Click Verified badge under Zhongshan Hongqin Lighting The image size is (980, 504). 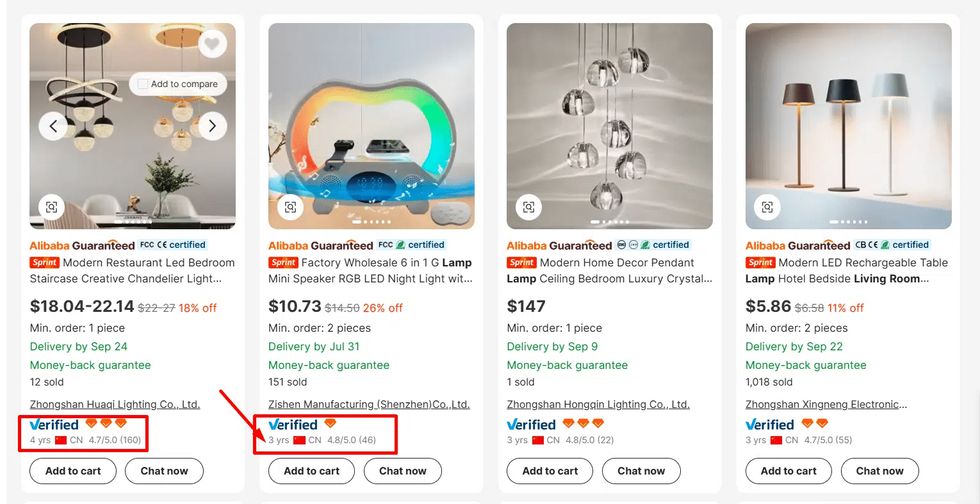pos(531,425)
